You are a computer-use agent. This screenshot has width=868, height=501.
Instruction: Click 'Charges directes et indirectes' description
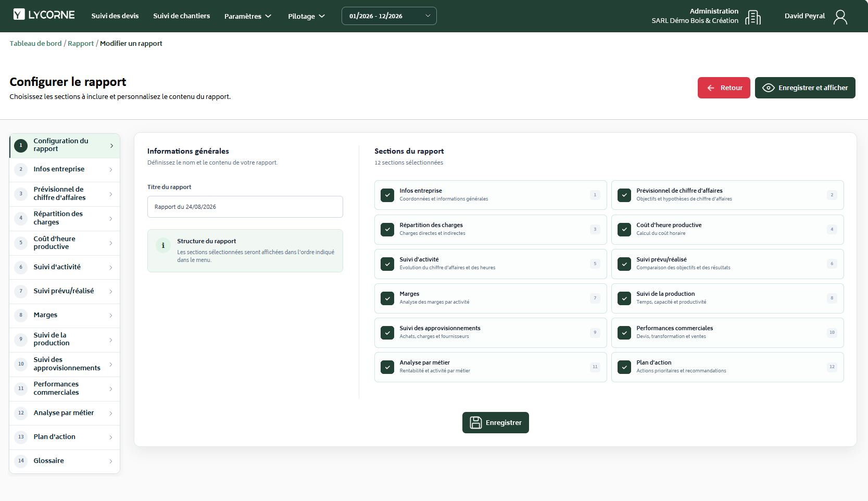click(432, 233)
